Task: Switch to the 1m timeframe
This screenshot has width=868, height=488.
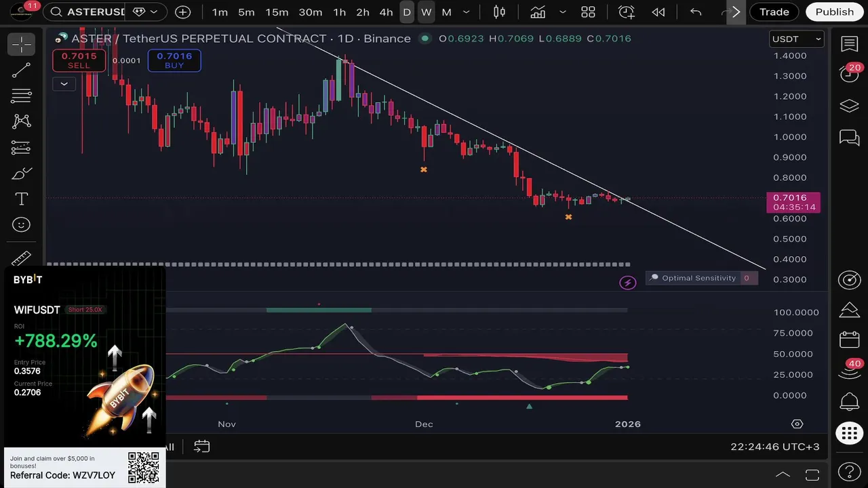Action: (x=220, y=12)
